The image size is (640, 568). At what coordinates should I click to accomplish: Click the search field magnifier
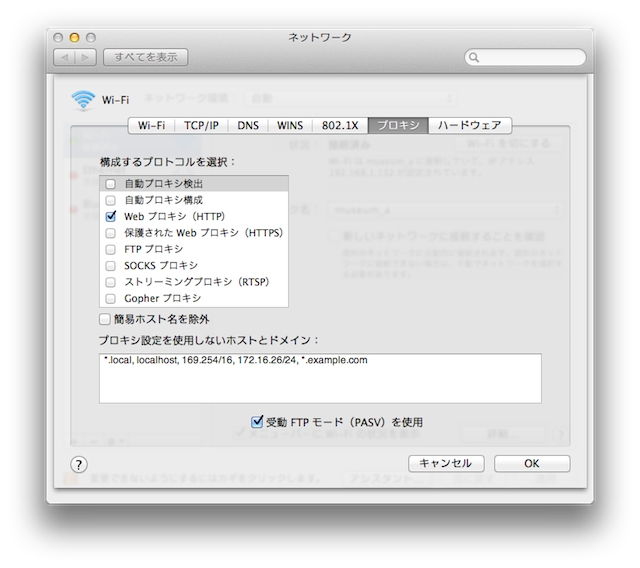point(478,58)
